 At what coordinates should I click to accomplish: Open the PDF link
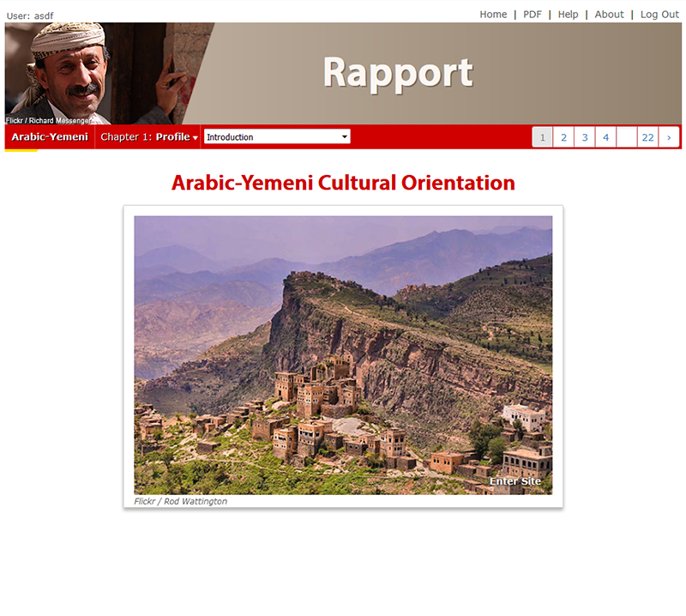532,15
